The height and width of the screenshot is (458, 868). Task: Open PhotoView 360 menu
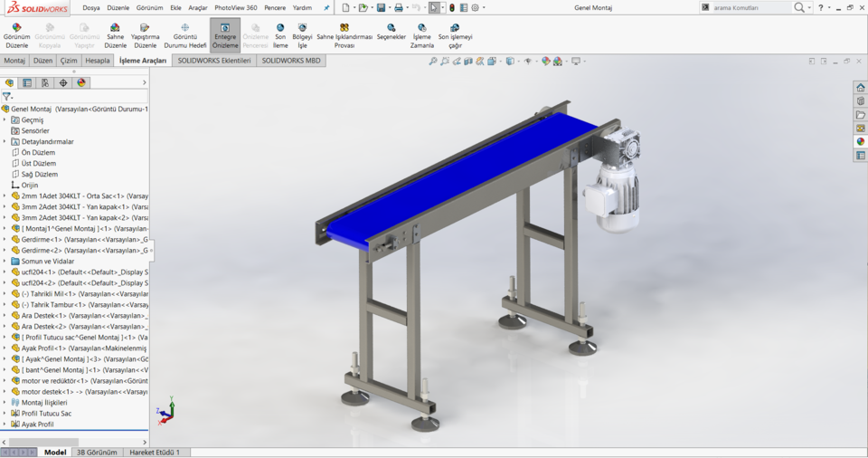tap(236, 8)
